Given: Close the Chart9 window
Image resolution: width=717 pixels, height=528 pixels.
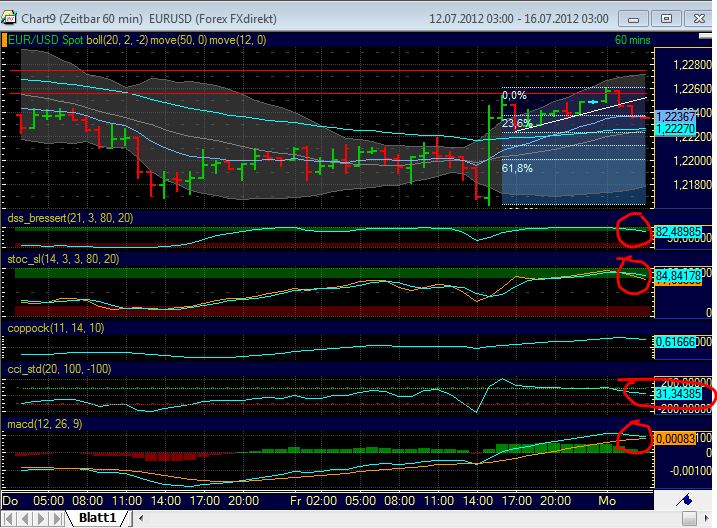Looking at the screenshot, I should [699, 19].
